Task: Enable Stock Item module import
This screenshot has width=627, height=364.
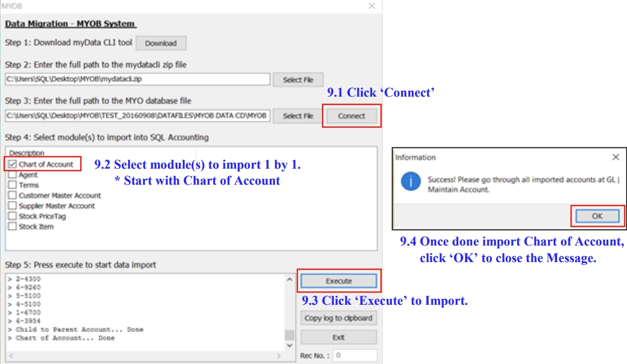Action: pos(13,226)
